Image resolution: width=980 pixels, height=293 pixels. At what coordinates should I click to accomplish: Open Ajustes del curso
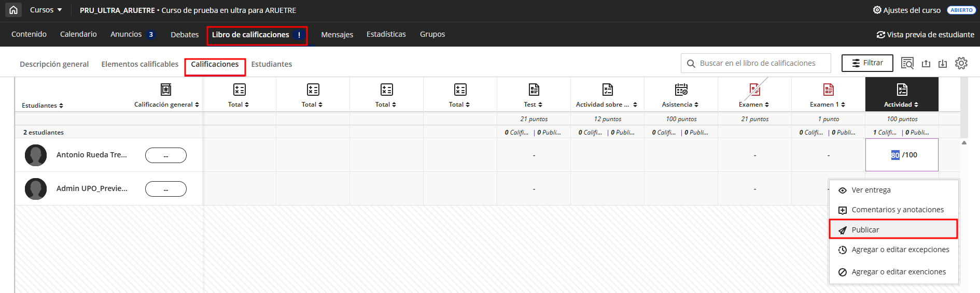pos(906,10)
